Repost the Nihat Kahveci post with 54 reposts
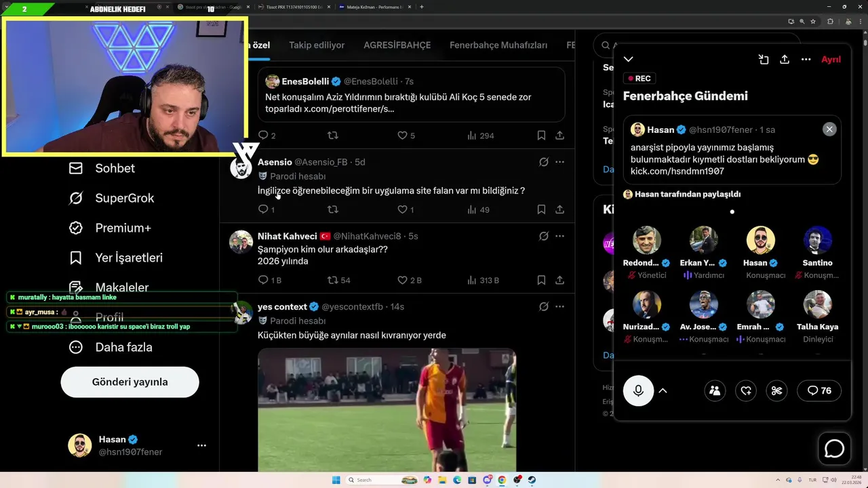This screenshot has width=868, height=488. (339, 280)
